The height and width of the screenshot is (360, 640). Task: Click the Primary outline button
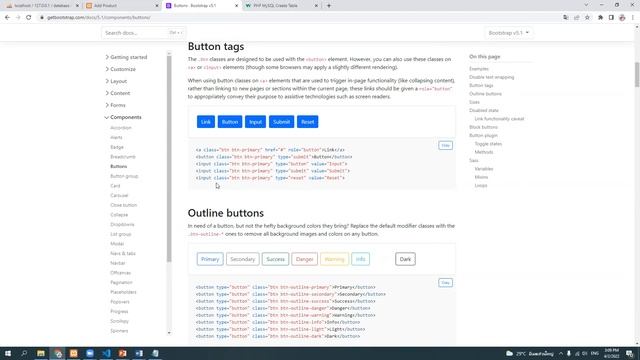coord(210,259)
